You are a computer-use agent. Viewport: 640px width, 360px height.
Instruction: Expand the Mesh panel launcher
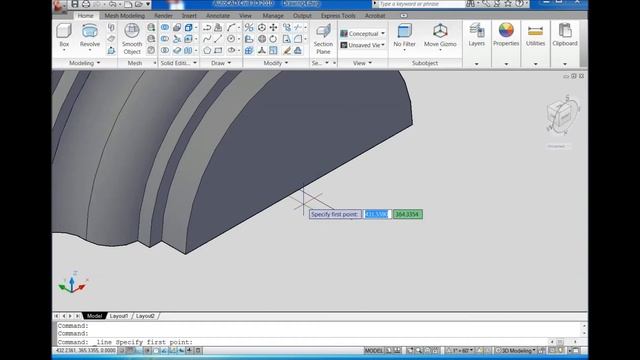(x=155, y=63)
